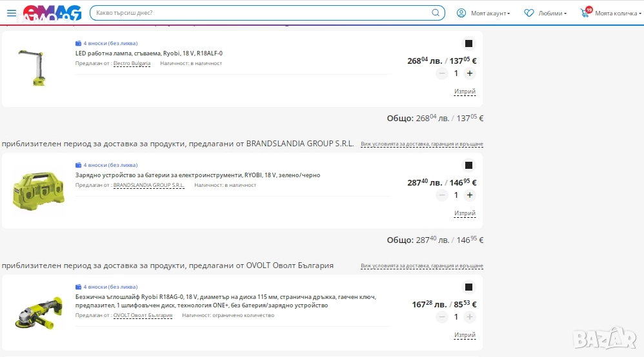
Task: Click the search field Какво търсиш днес
Action: coord(258,13)
